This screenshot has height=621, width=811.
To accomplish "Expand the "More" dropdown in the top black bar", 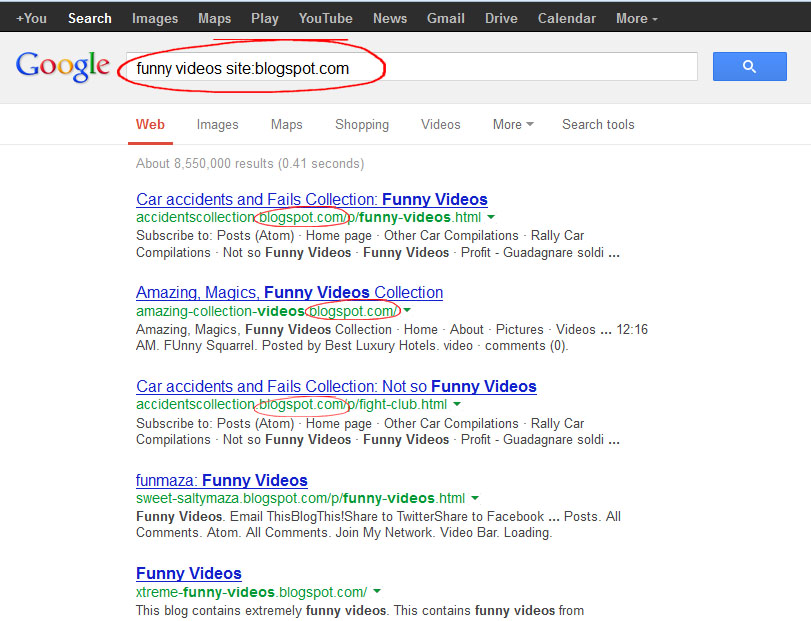I will [x=635, y=17].
